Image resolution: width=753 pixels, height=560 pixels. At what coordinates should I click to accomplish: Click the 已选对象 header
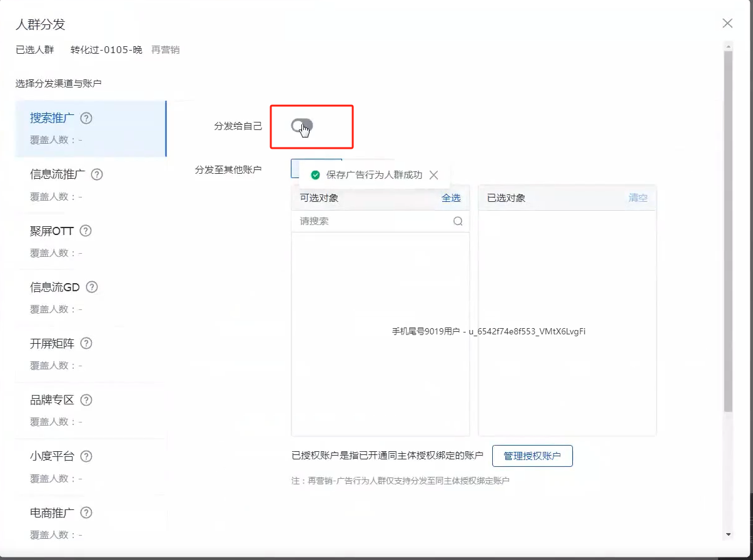(506, 198)
